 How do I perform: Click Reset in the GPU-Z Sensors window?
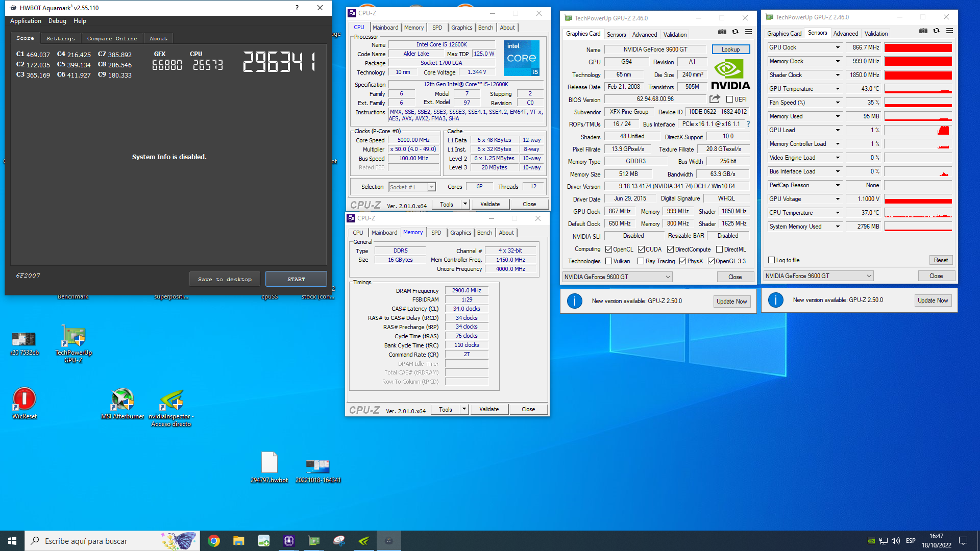click(x=941, y=260)
